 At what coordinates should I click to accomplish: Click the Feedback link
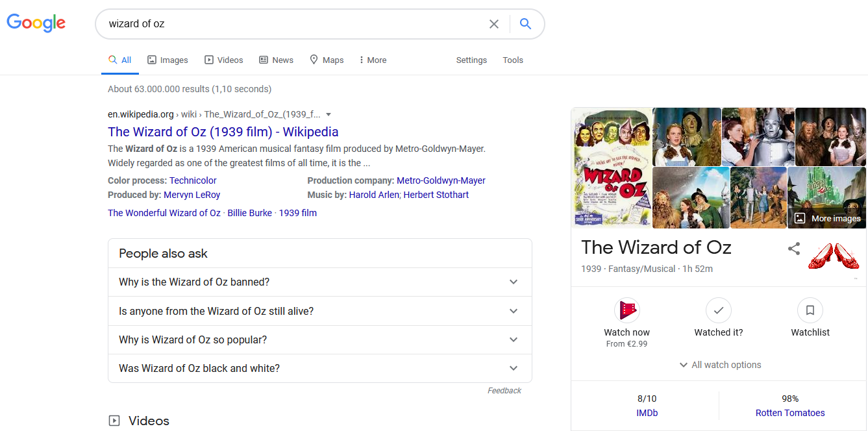click(x=504, y=391)
